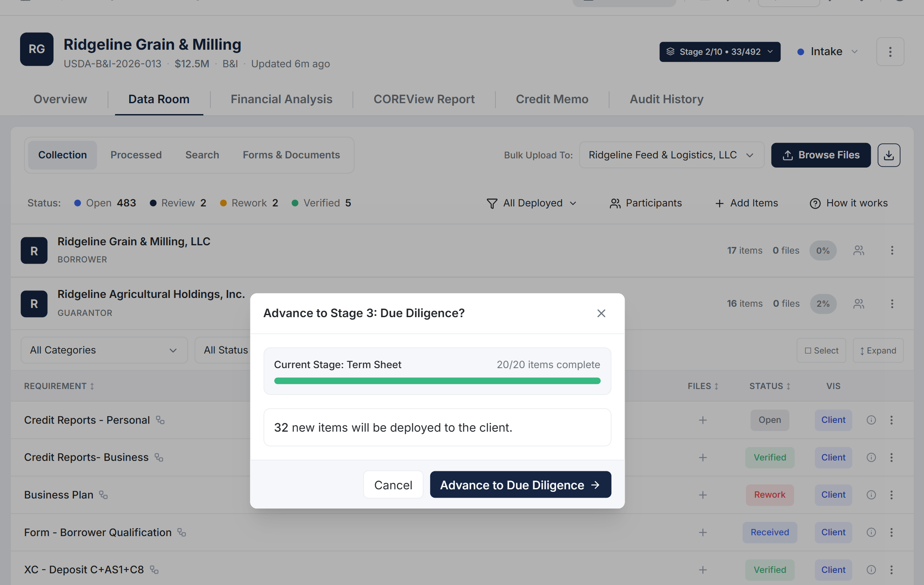Click the How it works help icon
This screenshot has height=585, width=924.
click(814, 203)
